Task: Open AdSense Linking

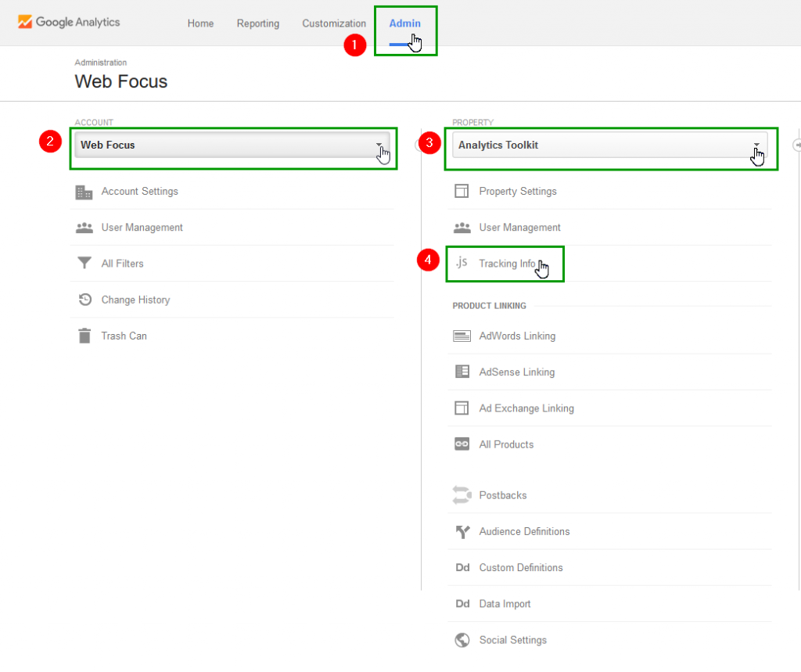Action: pos(516,372)
